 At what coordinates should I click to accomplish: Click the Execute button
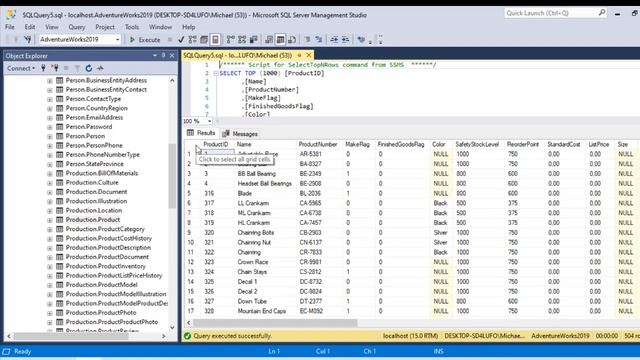click(145, 40)
